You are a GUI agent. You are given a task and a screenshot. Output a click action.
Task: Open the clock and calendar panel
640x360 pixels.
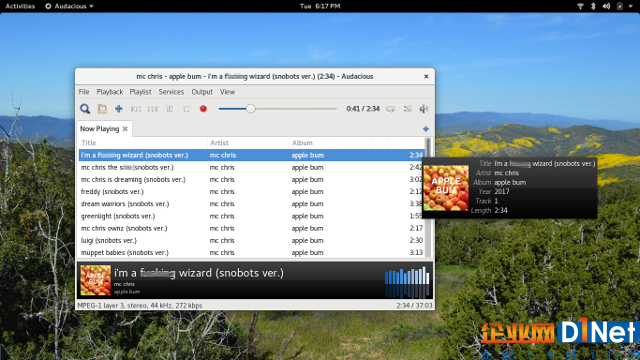tap(320, 6)
